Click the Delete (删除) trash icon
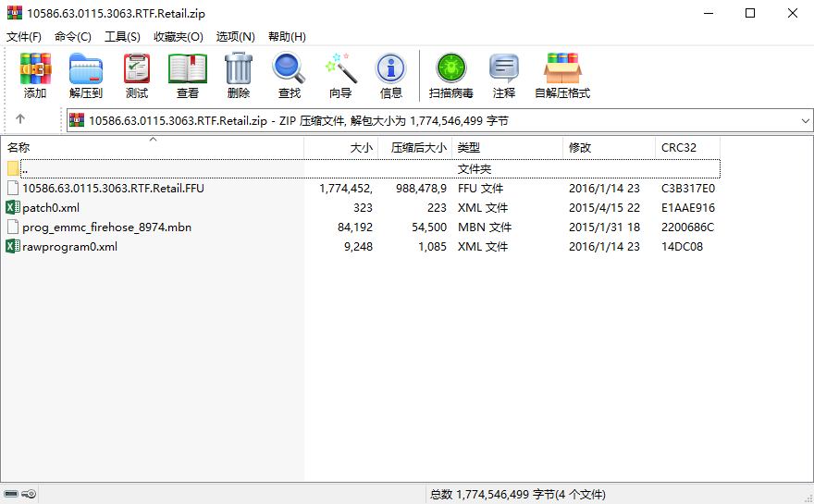The width and height of the screenshot is (814, 504). click(239, 68)
